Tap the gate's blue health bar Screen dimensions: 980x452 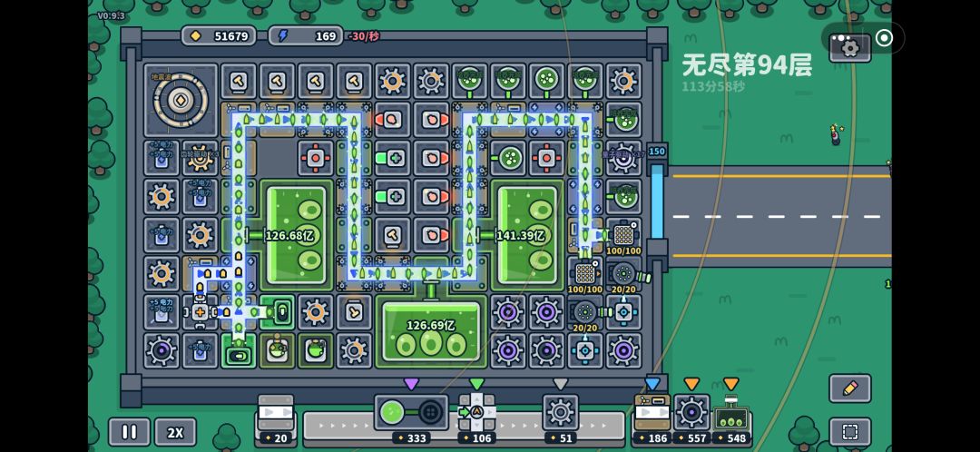pyautogui.click(x=657, y=201)
